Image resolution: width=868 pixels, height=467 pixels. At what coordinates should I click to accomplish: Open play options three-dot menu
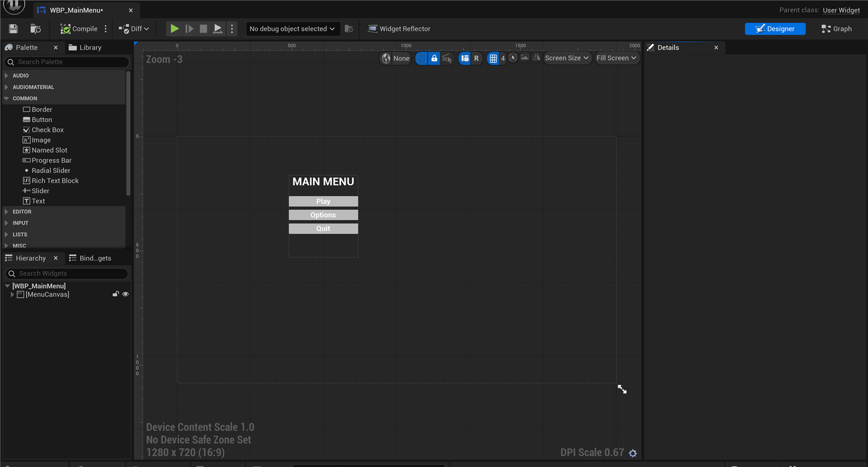click(232, 29)
